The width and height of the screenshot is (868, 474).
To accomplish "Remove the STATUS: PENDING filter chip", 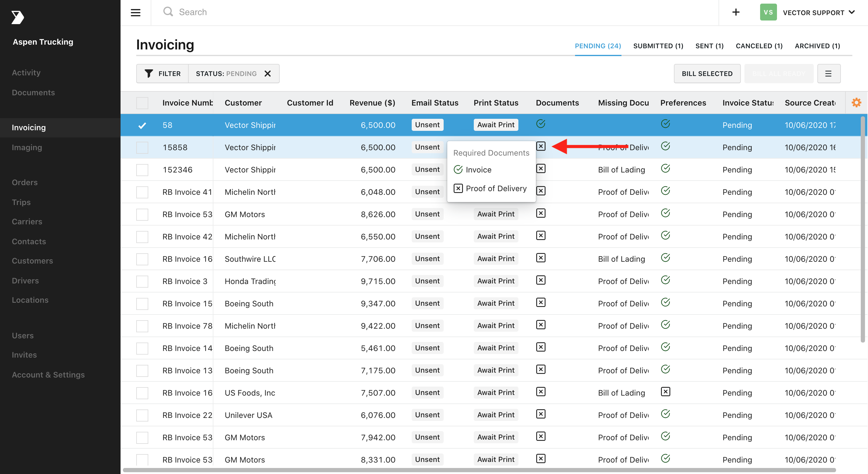I will [268, 74].
